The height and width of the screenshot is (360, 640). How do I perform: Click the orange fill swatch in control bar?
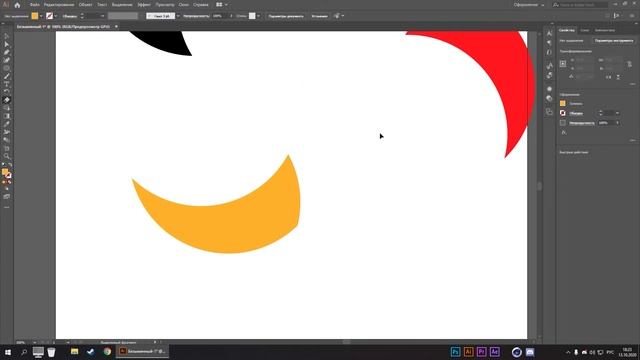tap(35, 16)
